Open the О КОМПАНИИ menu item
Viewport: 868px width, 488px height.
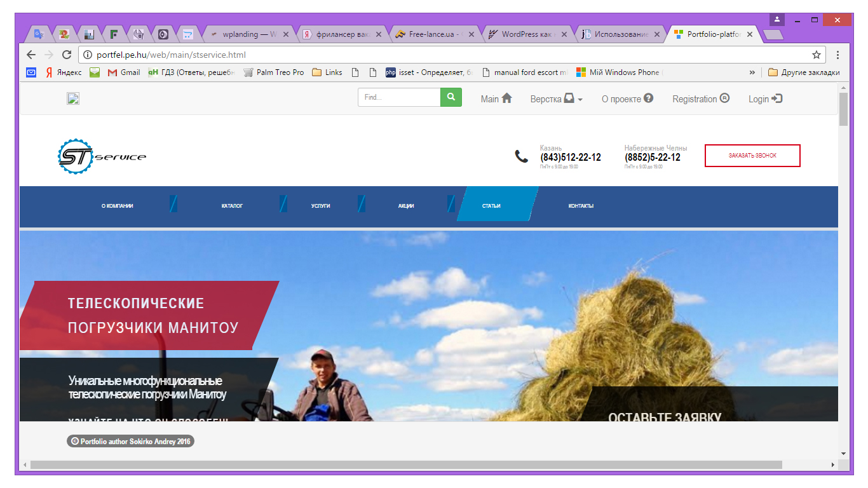[x=118, y=206]
